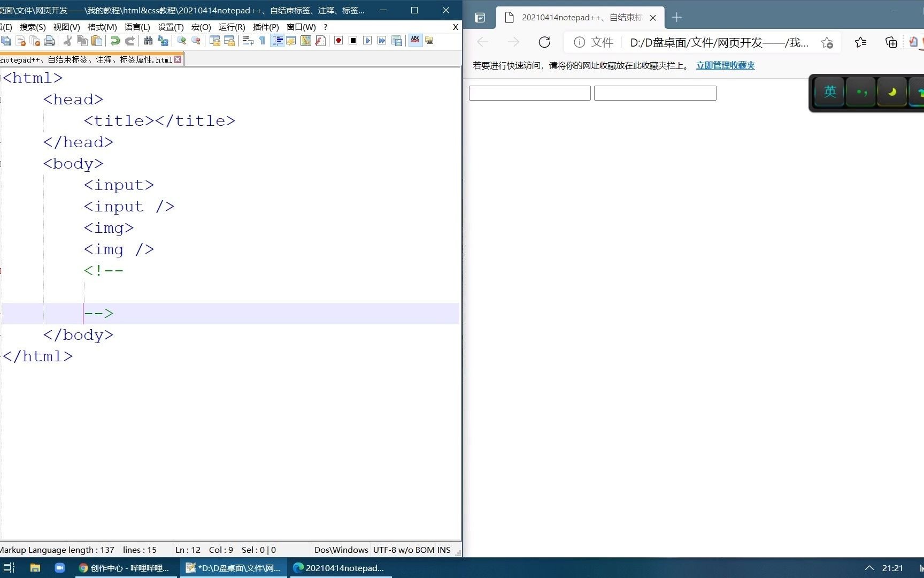Image resolution: width=924 pixels, height=578 pixels.
Task: Click the Print toolbar icon
Action: coord(49,41)
